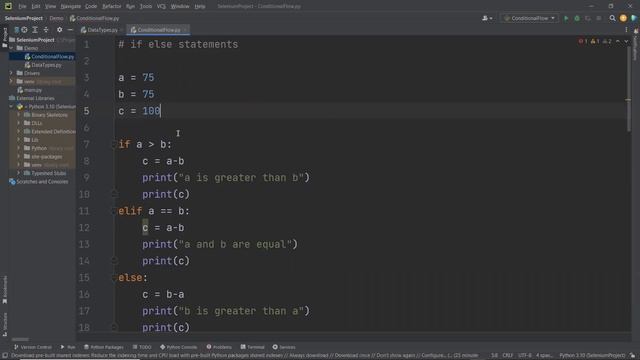Go to previous highlighted error arrow
640x360 pixels.
618,41
